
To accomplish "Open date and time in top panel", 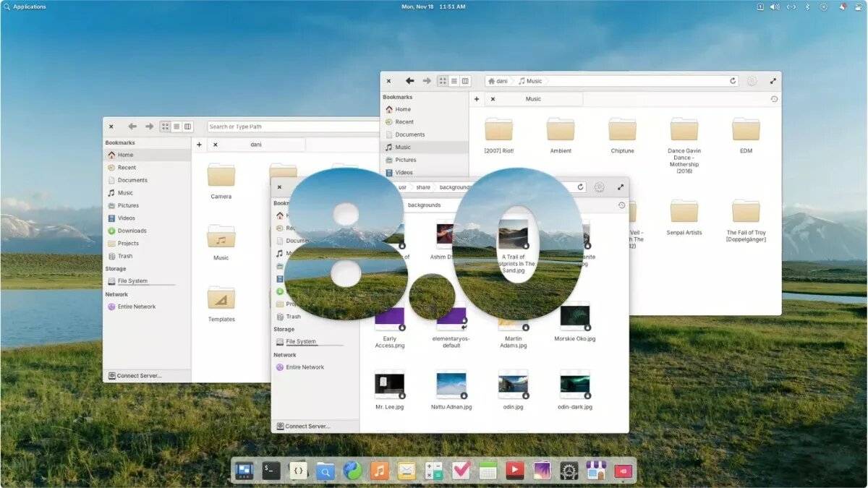I will tap(433, 7).
